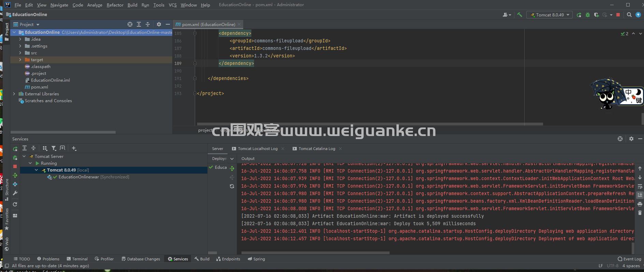Expand all nodes in Services toolbar
Viewport: 644px width, 272px height.
click(25, 148)
